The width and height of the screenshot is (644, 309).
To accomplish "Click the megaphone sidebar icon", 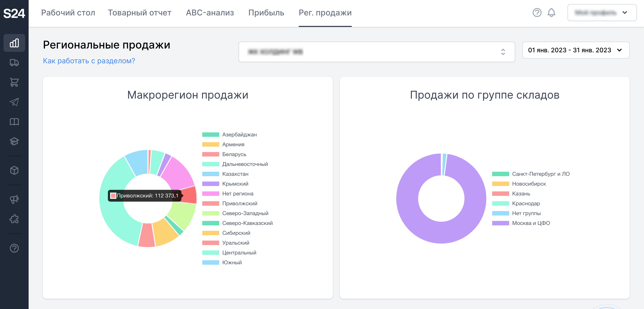I will point(14,199).
